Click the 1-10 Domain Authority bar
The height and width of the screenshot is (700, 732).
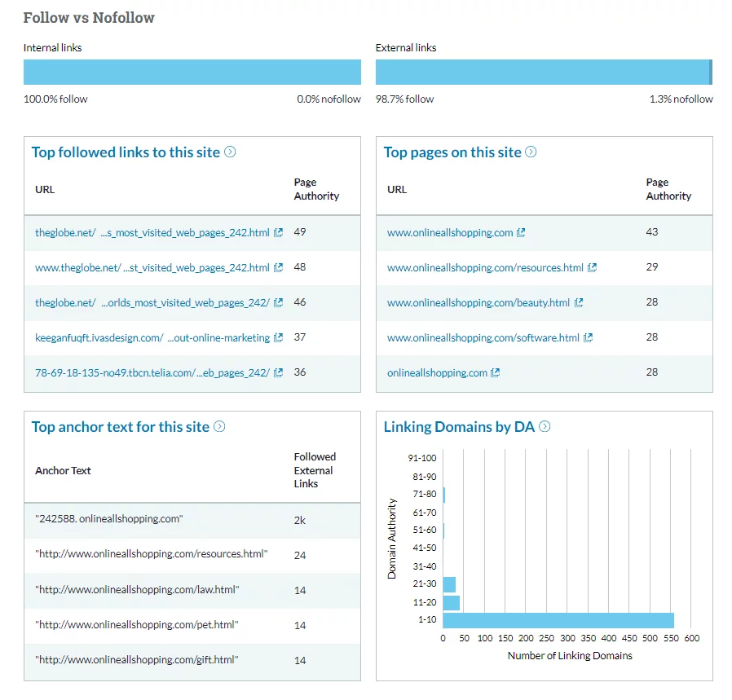point(558,620)
